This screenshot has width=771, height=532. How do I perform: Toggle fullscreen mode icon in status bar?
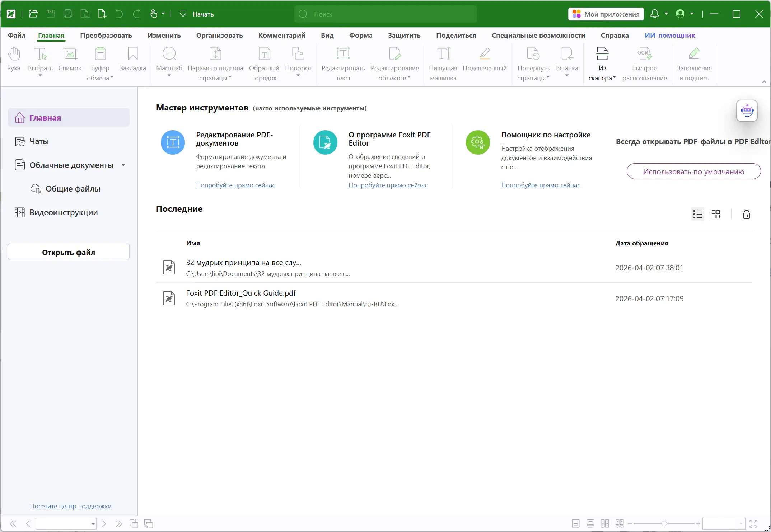753,524
